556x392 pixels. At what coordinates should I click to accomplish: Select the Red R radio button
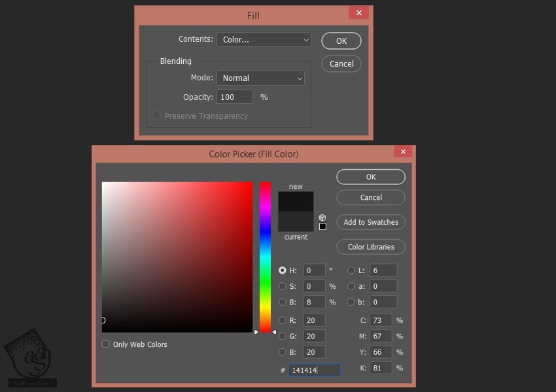coord(283,320)
